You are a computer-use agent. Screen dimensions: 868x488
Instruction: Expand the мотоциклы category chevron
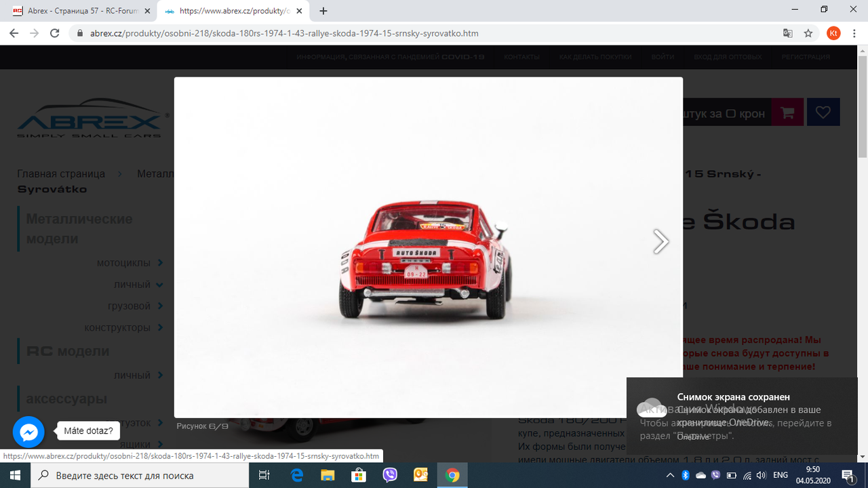(x=160, y=262)
